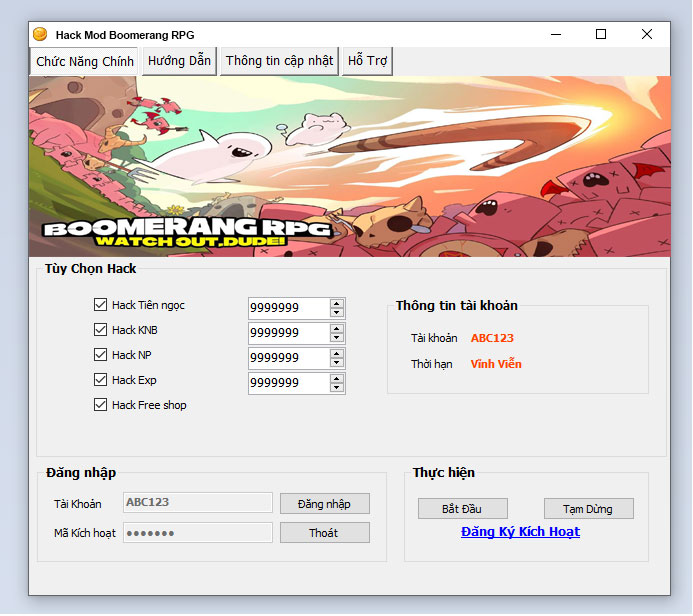Screen dimensions: 693x616
Task: Click the Thực hiện group heading
Action: [x=444, y=472]
